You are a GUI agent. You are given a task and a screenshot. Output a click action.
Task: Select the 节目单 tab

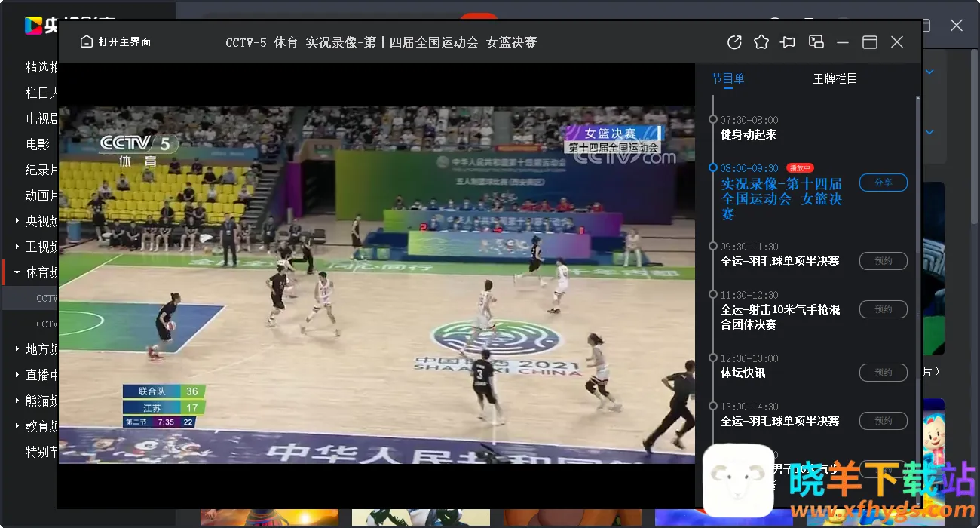[727, 78]
